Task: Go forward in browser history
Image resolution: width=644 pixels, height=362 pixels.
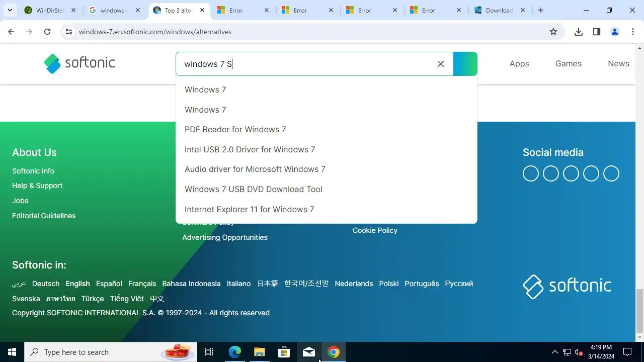Action: [29, 32]
